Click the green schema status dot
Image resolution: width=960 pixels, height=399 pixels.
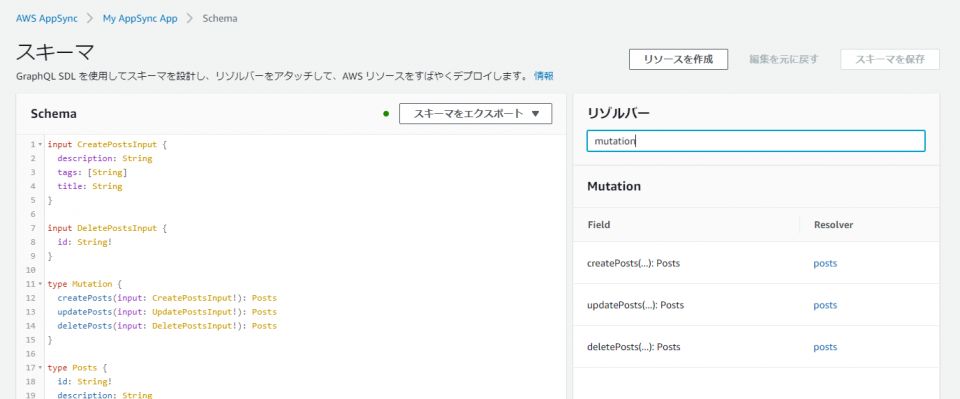point(386,113)
